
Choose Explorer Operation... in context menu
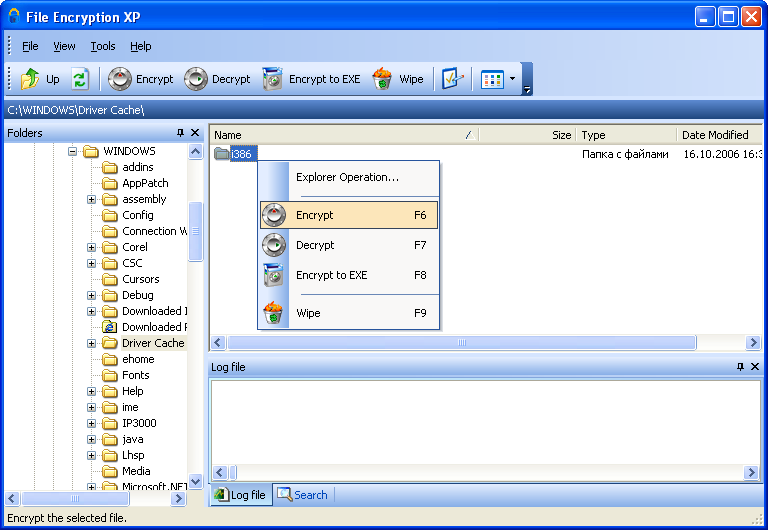348,177
